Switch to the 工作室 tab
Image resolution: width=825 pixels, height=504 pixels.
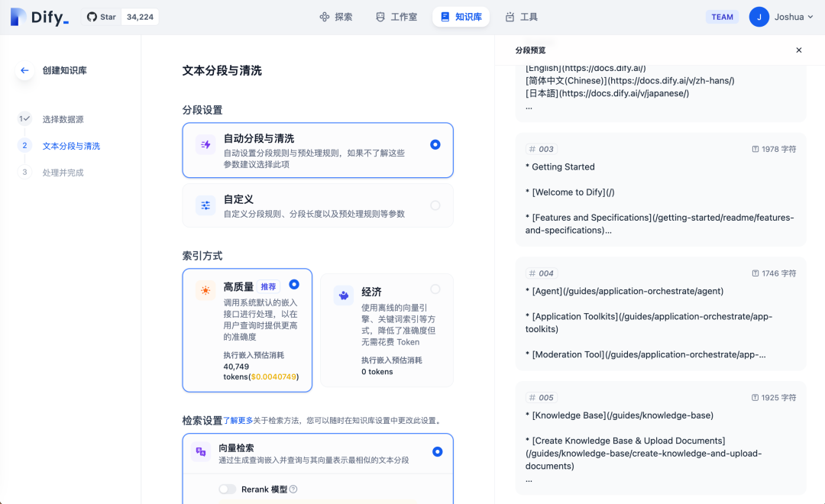click(396, 16)
